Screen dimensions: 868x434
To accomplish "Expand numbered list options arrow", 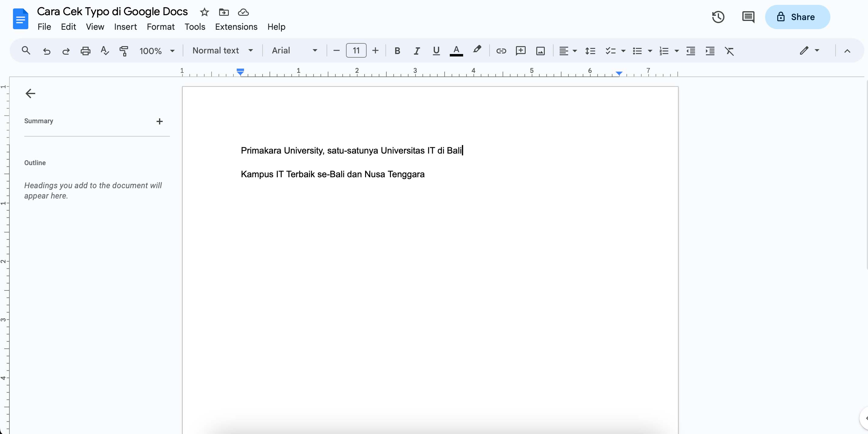I will tap(676, 51).
